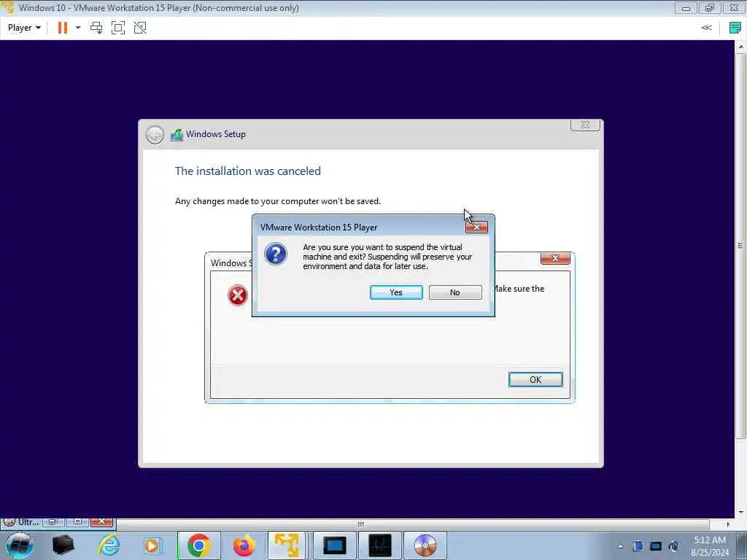Image resolution: width=747 pixels, height=560 pixels.
Task: Open the clock showing 5:12 AM
Action: click(710, 545)
